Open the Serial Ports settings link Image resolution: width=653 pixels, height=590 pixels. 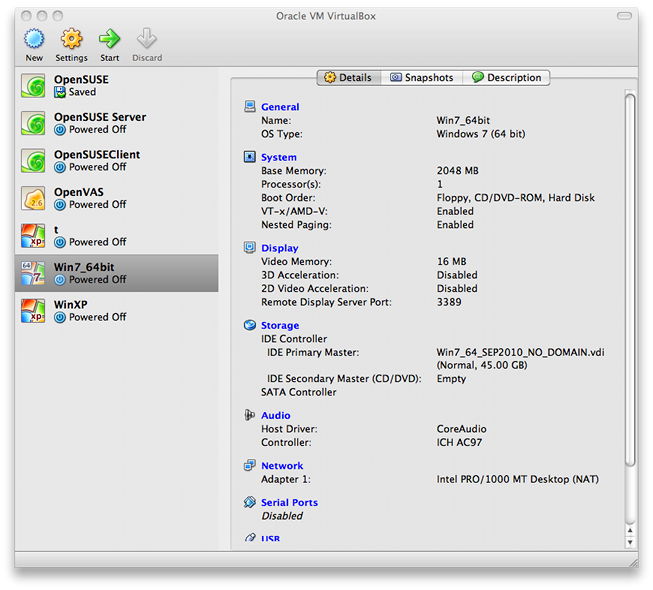289,503
